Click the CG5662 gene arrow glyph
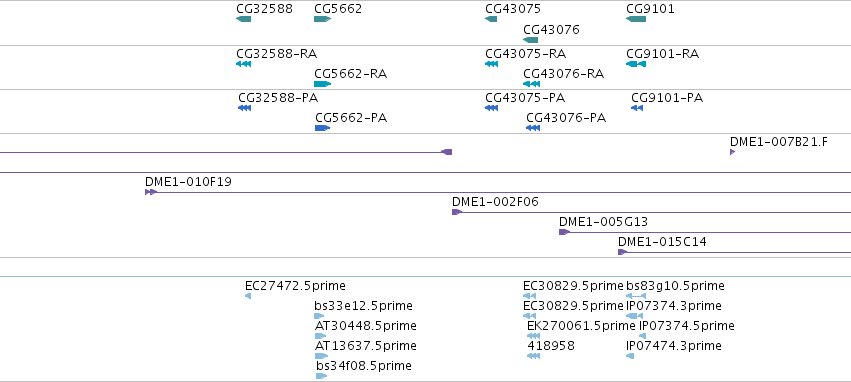This screenshot has height=382, width=851. (x=322, y=19)
